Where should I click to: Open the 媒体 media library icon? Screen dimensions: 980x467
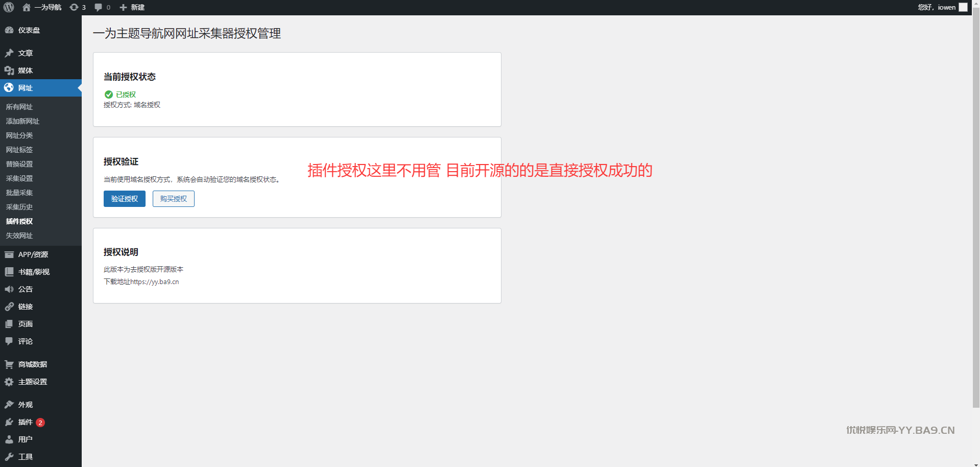coord(9,71)
